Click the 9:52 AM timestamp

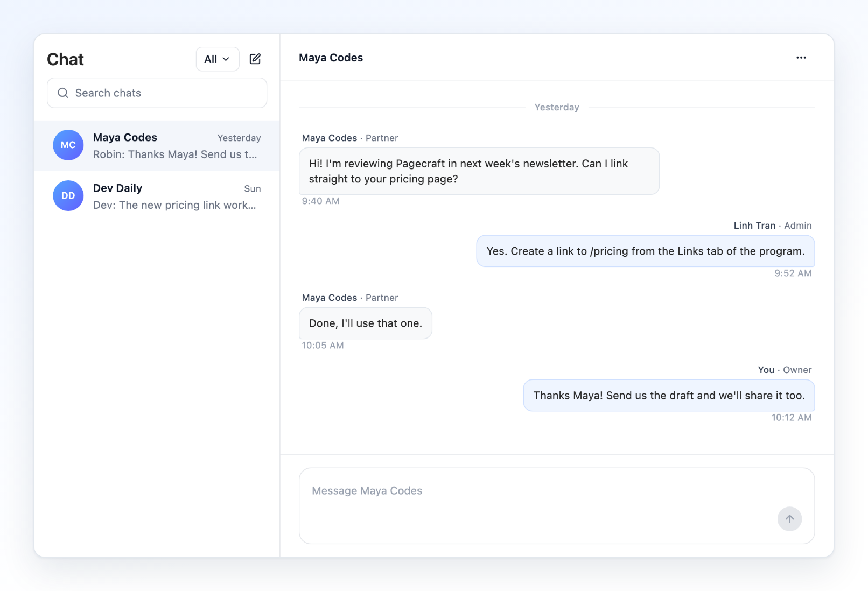[793, 273]
